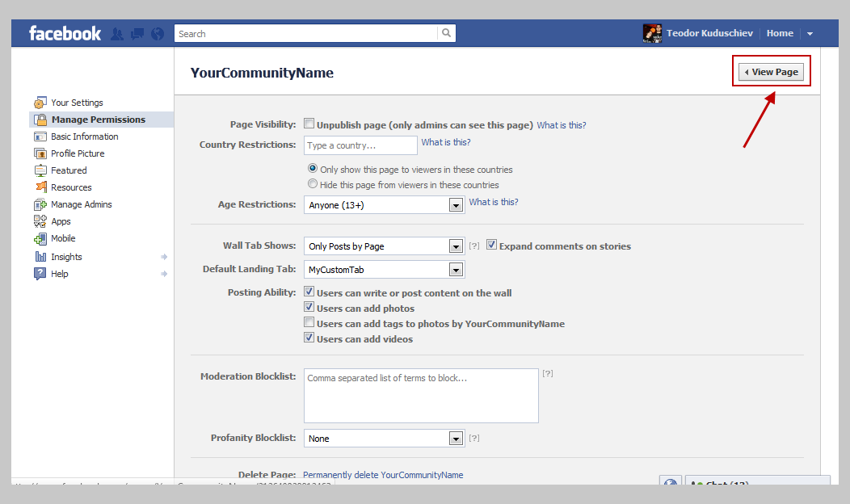Open Apps section in sidebar
The width and height of the screenshot is (850, 504).
click(61, 221)
